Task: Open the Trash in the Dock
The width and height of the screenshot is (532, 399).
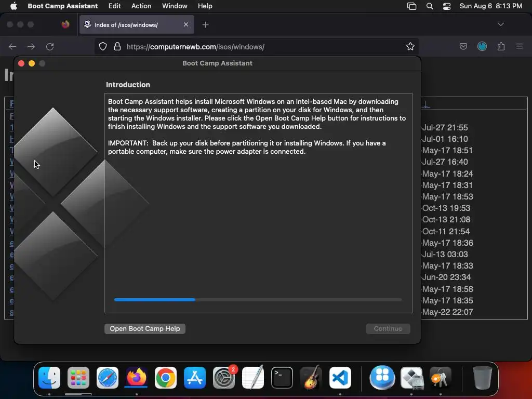Action: [482, 378]
